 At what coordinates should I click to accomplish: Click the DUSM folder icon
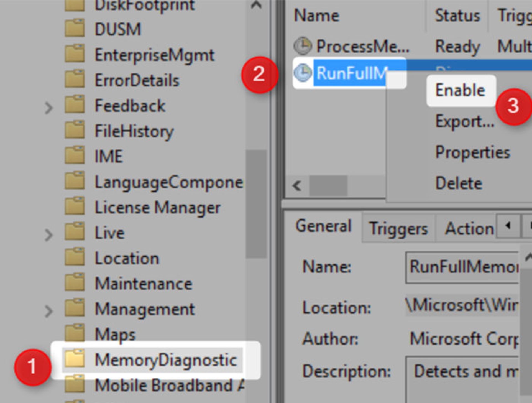(x=74, y=28)
